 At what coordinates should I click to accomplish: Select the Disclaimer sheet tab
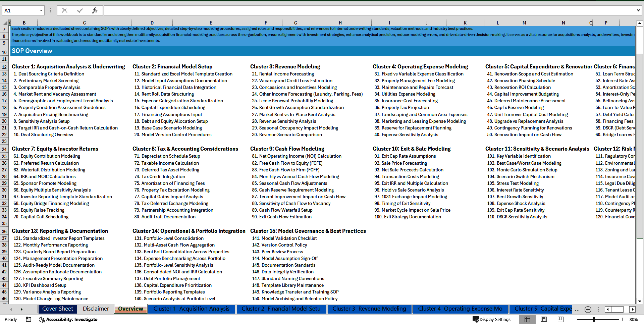(x=95, y=309)
